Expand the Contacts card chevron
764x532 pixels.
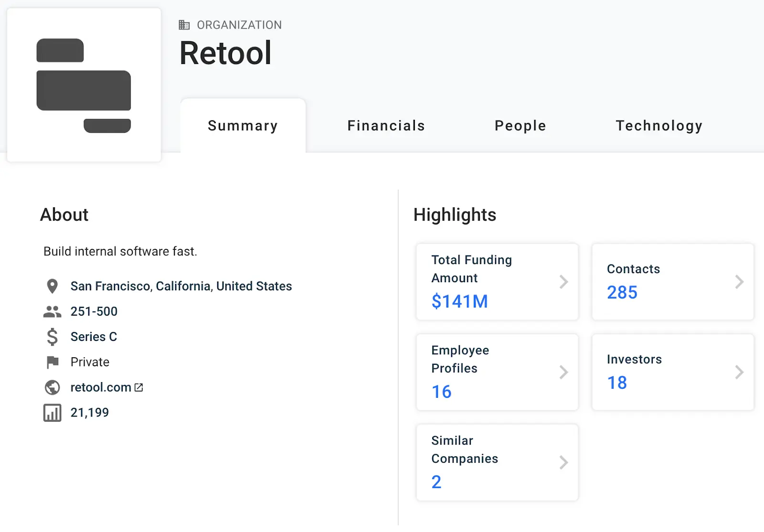click(x=739, y=282)
